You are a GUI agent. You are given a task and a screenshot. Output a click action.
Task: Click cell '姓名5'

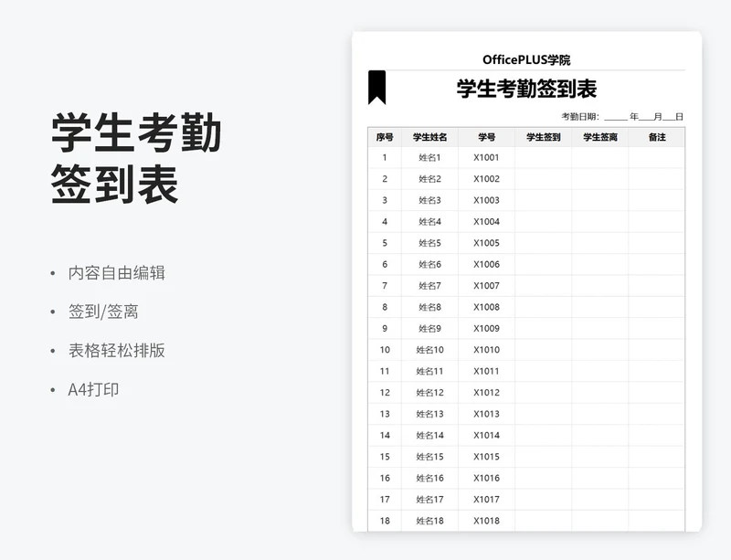point(429,243)
